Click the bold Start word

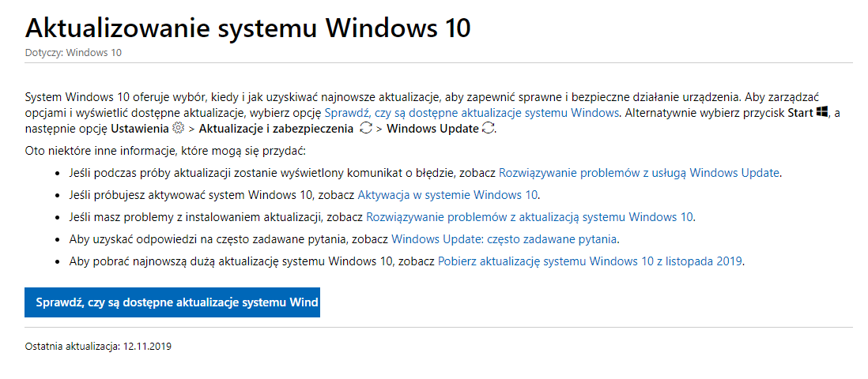pos(801,113)
